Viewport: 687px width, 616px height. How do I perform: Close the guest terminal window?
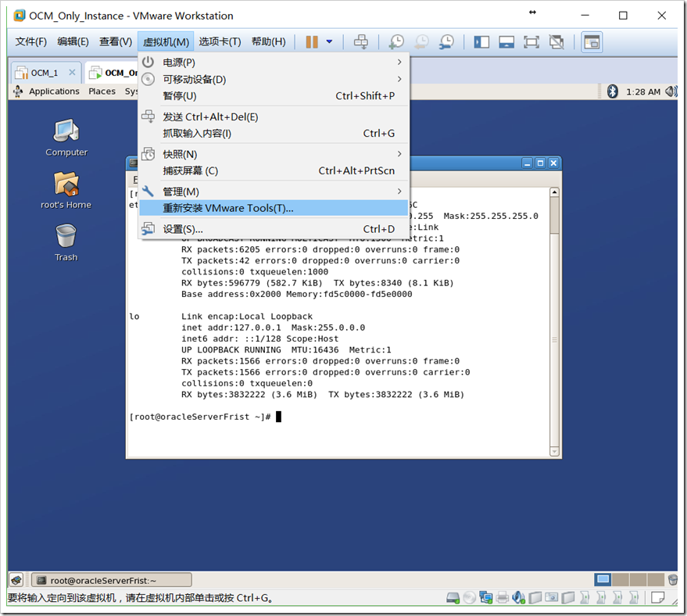pos(553,163)
